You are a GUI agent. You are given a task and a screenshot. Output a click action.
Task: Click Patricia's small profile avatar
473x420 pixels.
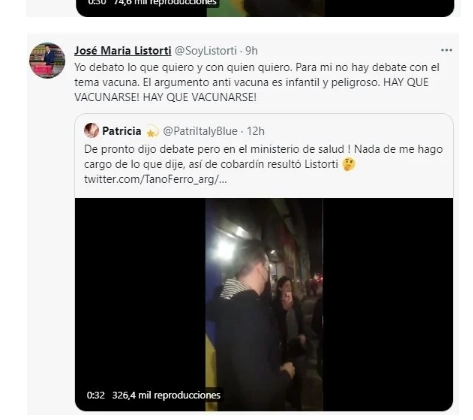[x=91, y=130]
